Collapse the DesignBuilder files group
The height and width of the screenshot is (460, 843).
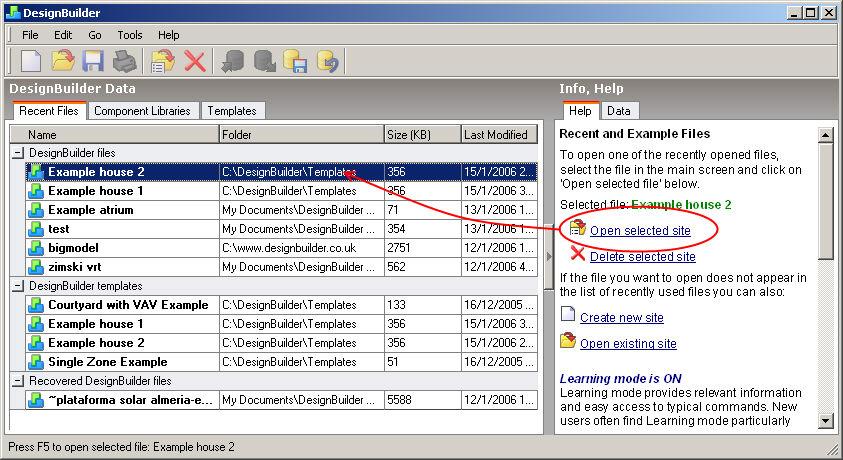coord(17,153)
